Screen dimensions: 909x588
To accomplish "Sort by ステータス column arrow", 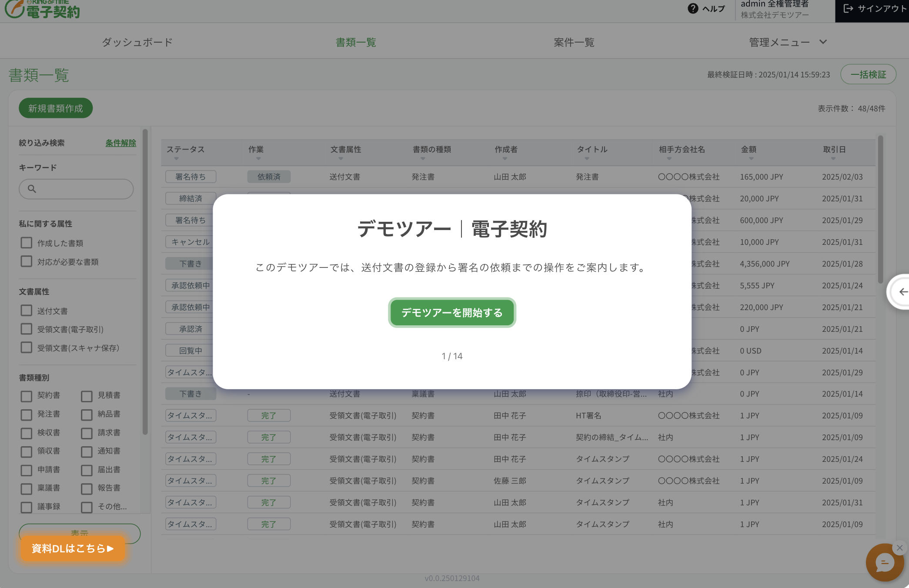I will tap(176, 159).
